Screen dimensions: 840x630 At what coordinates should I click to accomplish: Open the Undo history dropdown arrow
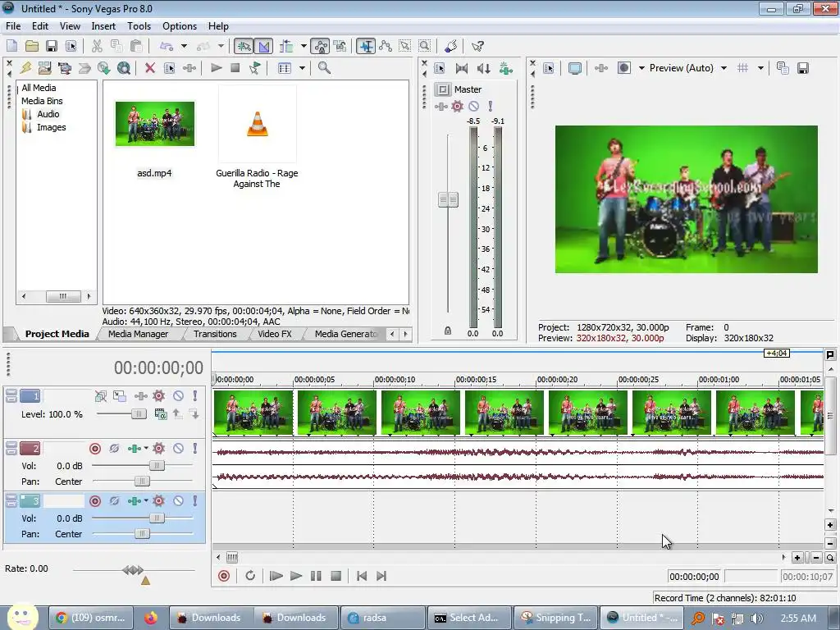184,47
